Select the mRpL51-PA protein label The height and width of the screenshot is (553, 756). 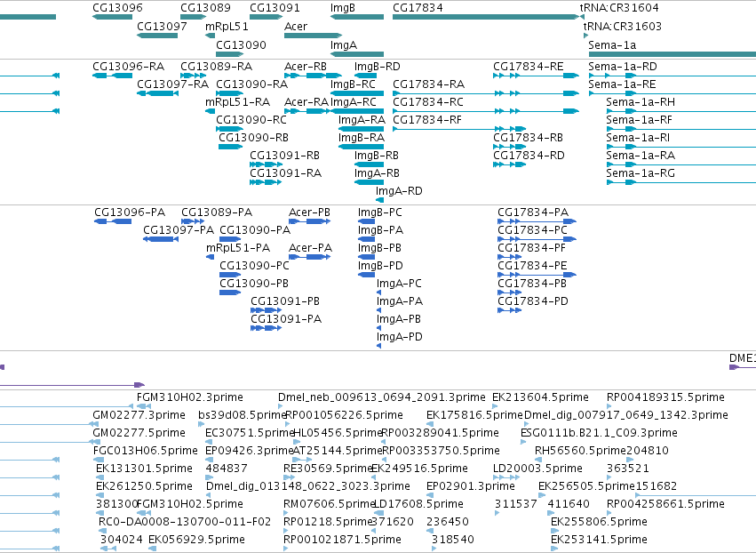tap(238, 248)
